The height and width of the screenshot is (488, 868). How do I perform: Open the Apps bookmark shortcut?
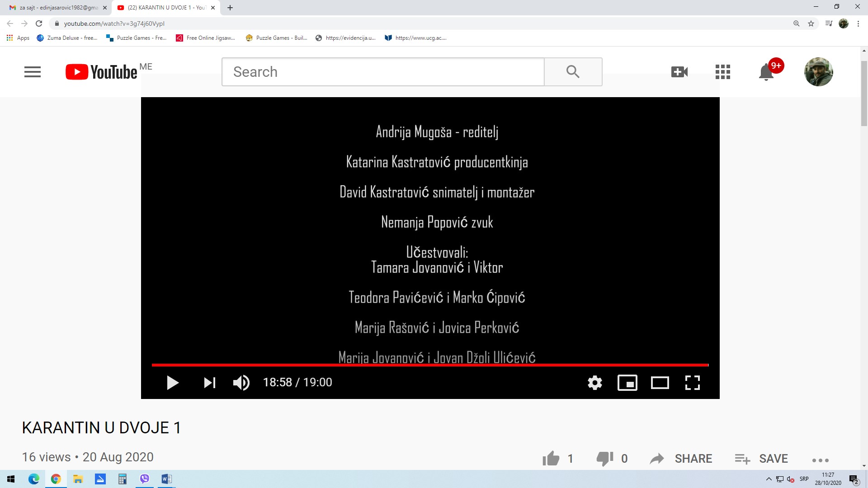[x=18, y=38]
